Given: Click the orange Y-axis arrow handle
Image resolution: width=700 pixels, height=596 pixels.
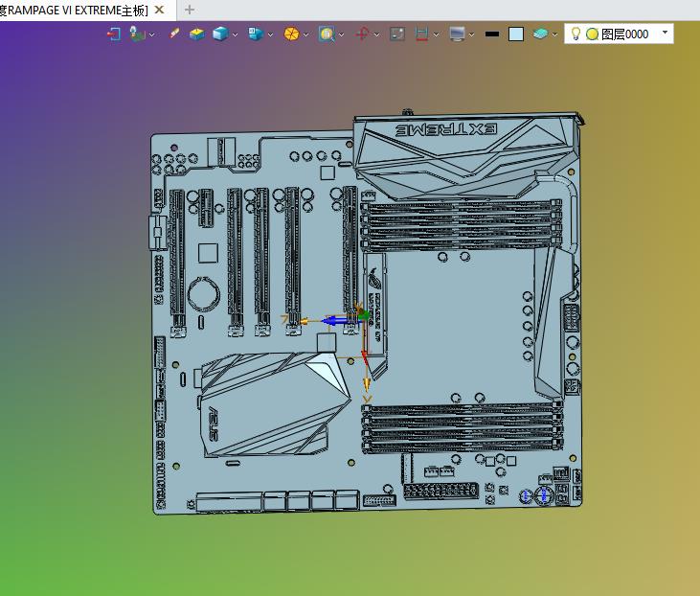Looking at the screenshot, I should click(x=367, y=383).
